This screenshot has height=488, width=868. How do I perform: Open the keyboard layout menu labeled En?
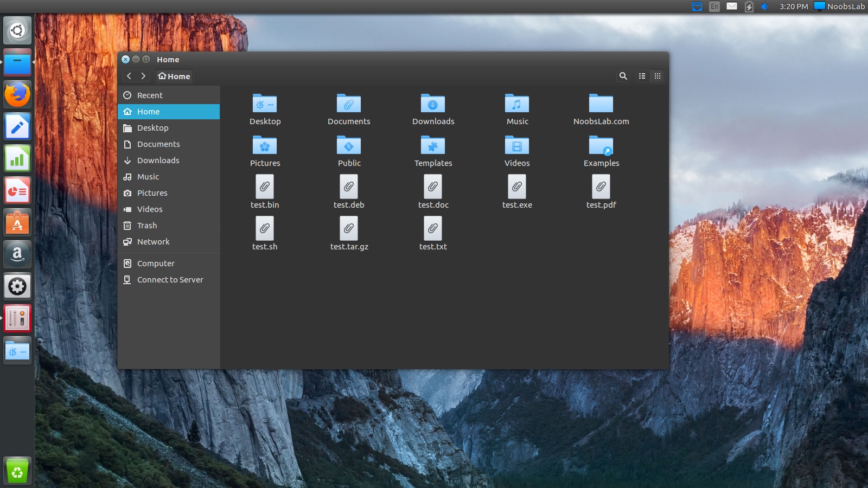point(714,7)
